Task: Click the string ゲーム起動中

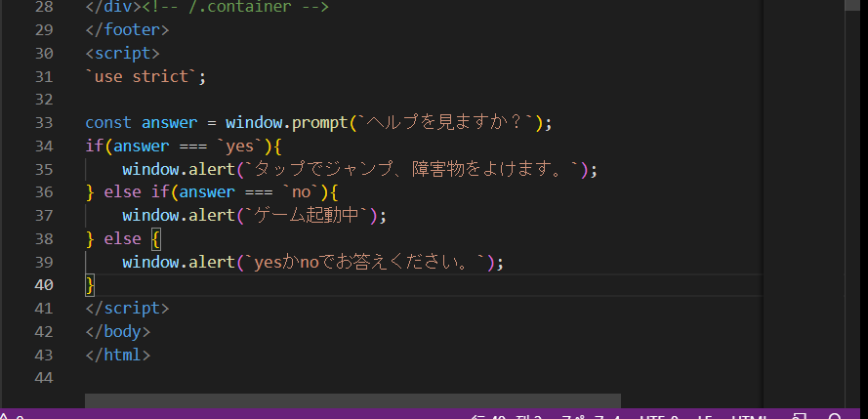Action: pyautogui.click(x=308, y=215)
